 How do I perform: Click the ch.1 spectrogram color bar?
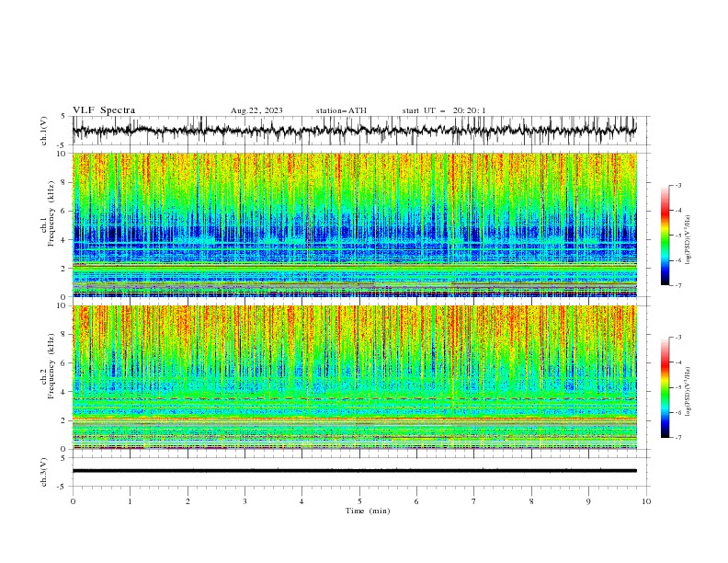[665, 236]
